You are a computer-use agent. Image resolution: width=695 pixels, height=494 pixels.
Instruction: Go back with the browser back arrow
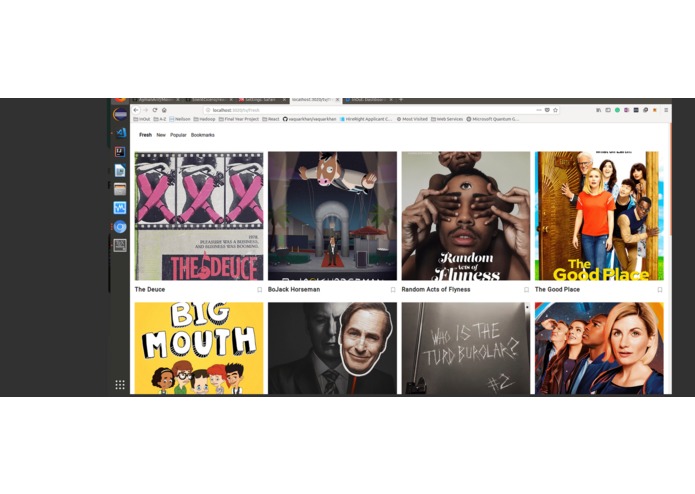click(136, 110)
